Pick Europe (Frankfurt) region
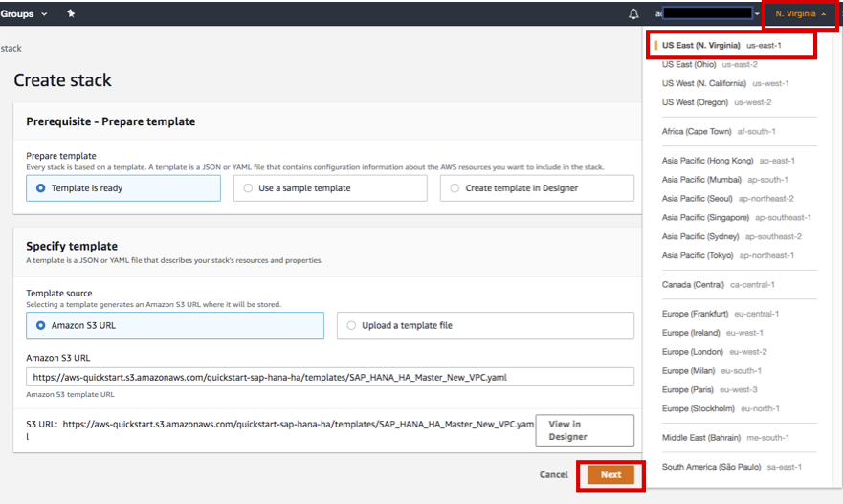Viewport: 843px width, 504px height. tap(720, 314)
